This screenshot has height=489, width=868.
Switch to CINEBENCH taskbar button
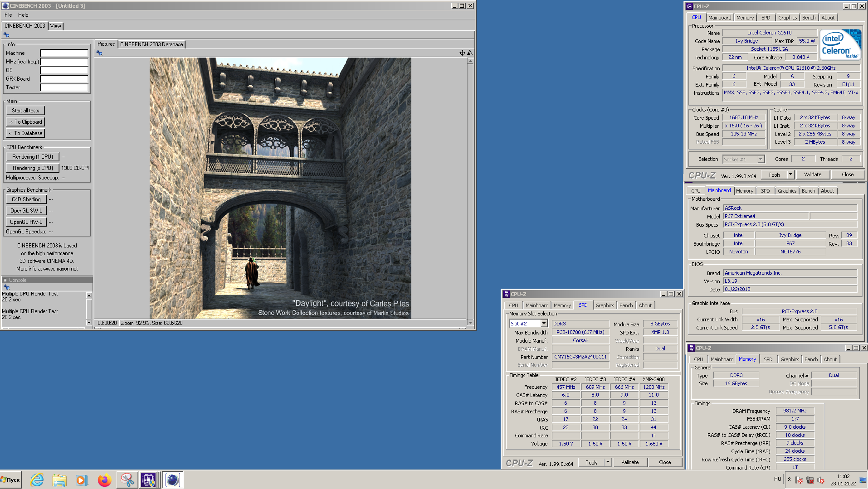click(x=172, y=479)
